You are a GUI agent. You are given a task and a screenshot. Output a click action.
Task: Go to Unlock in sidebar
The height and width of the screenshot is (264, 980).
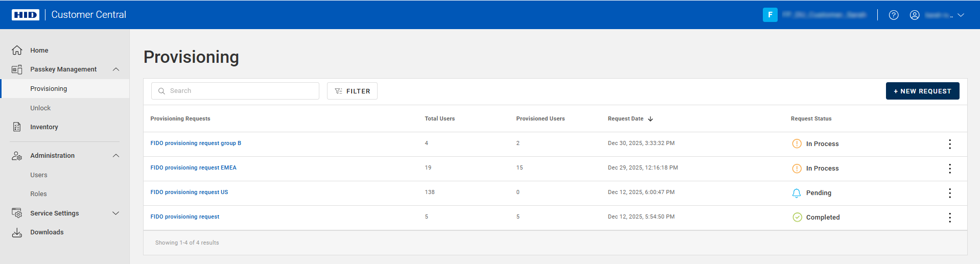(40, 108)
